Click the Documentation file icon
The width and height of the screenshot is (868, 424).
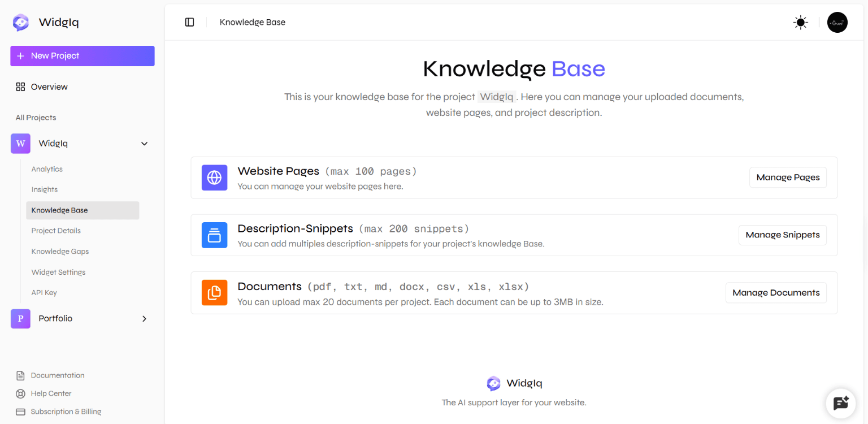tap(20, 375)
